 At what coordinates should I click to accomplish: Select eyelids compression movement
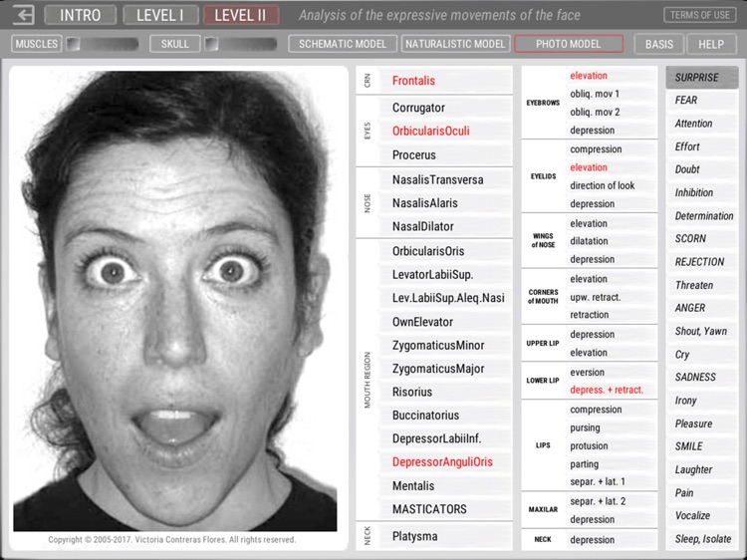click(x=612, y=149)
